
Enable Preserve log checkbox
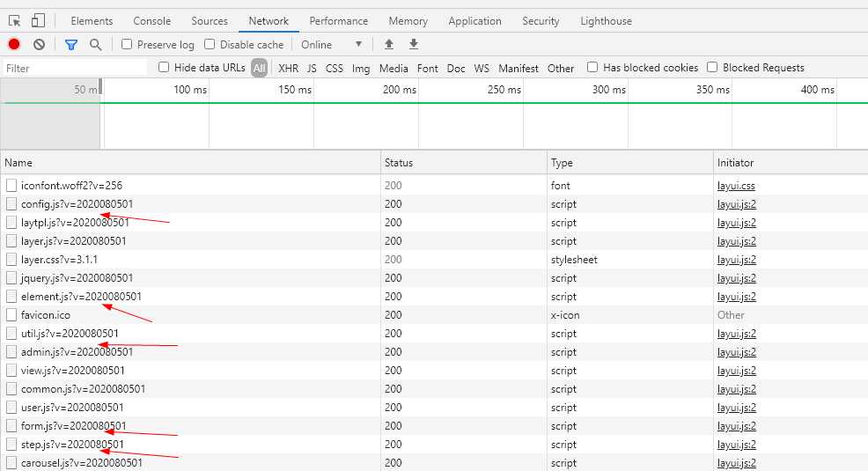pyautogui.click(x=127, y=44)
